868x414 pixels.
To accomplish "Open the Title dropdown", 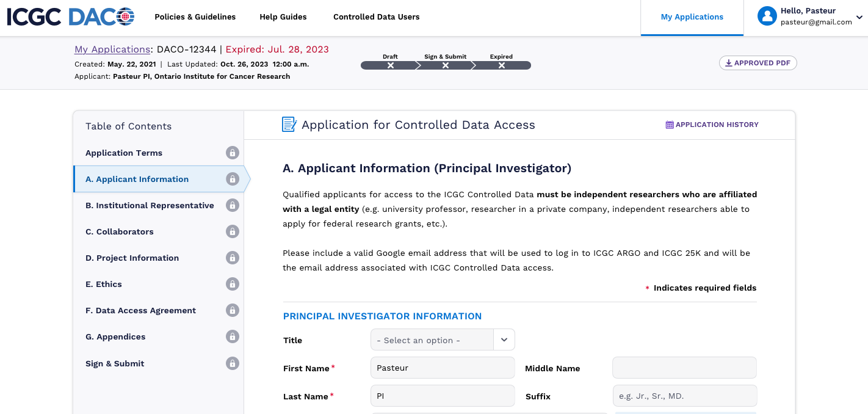I will pos(443,340).
